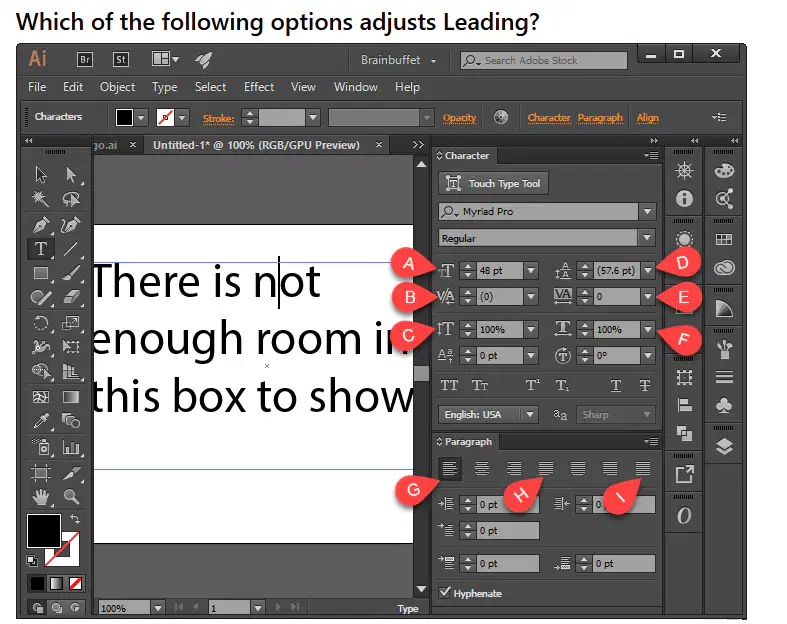Select the Scale tool
The width and height of the screenshot is (787, 624).
[71, 323]
